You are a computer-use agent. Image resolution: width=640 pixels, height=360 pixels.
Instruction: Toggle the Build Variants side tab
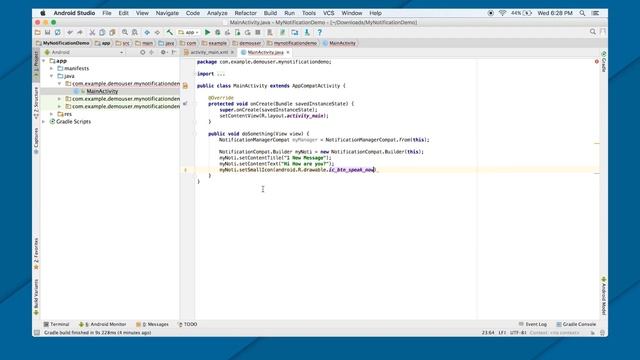pos(36,297)
